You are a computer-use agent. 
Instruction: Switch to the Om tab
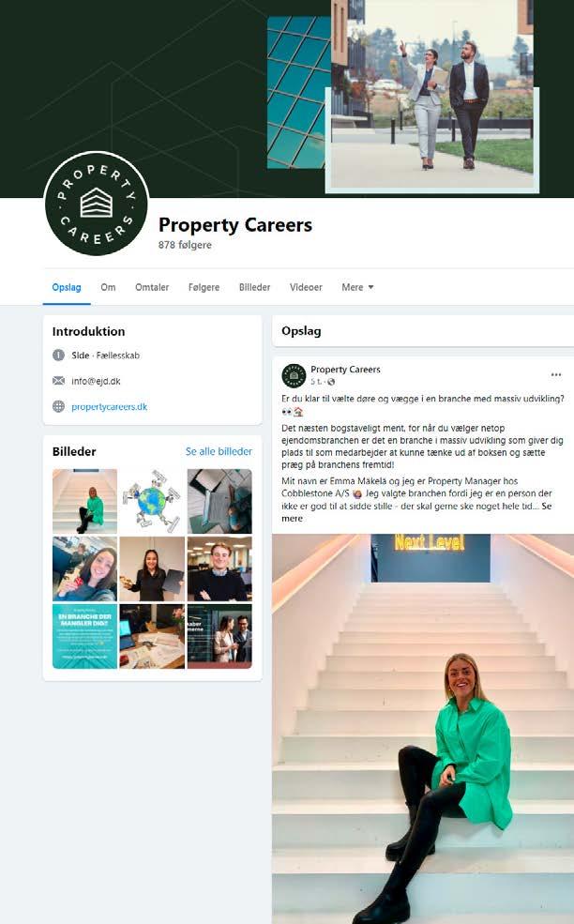click(x=108, y=287)
